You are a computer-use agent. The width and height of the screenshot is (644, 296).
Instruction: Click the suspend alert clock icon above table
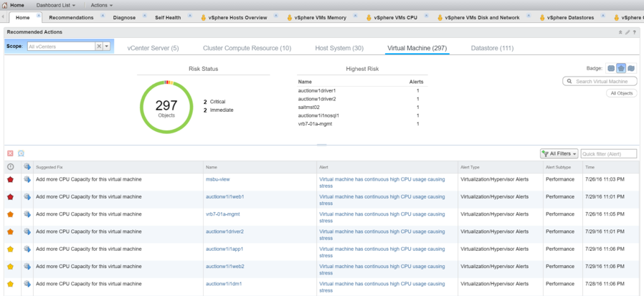(x=21, y=153)
